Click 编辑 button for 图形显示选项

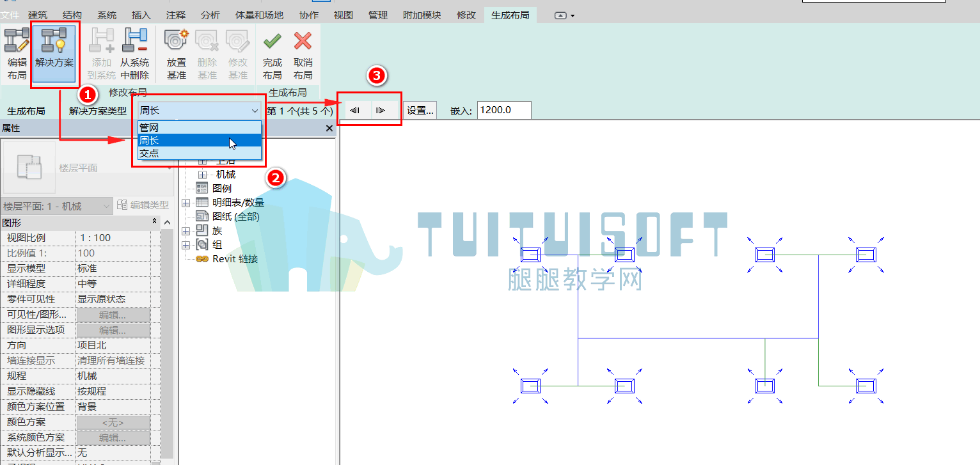pyautogui.click(x=113, y=330)
